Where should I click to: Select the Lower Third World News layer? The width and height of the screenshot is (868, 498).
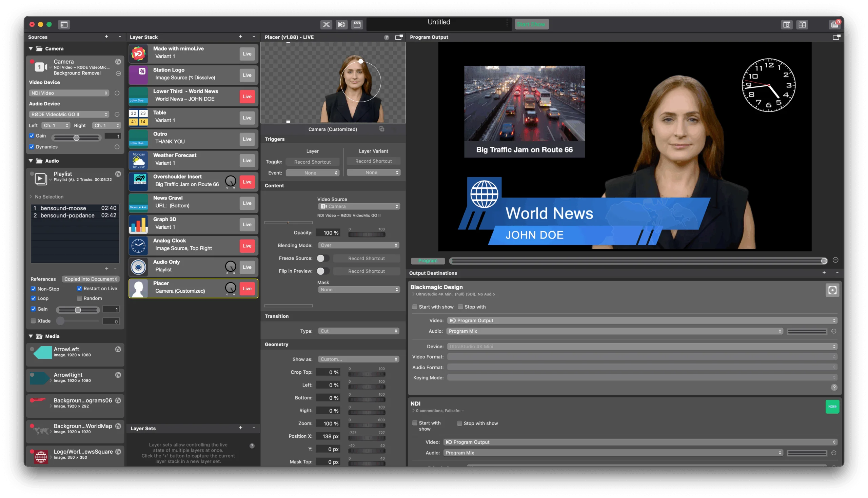193,96
